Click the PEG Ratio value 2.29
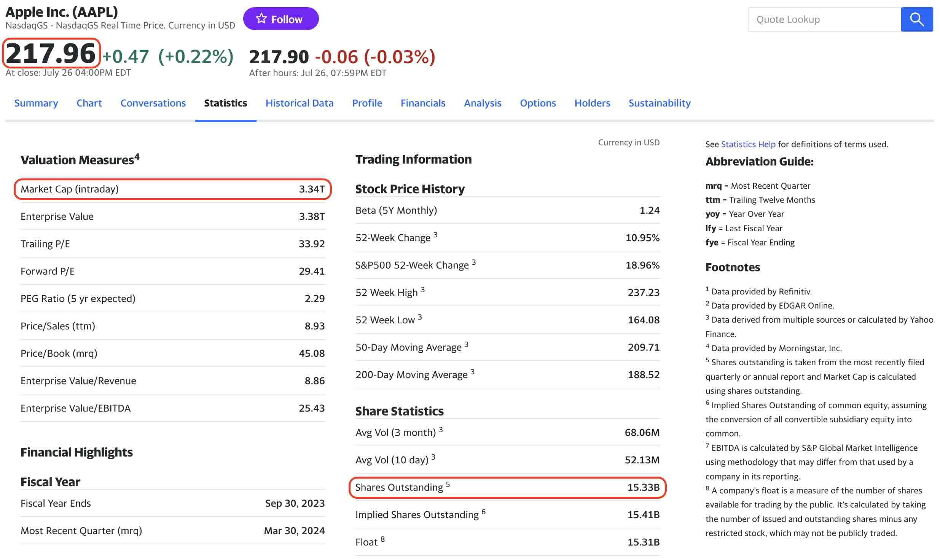940x560 pixels. coord(315,299)
